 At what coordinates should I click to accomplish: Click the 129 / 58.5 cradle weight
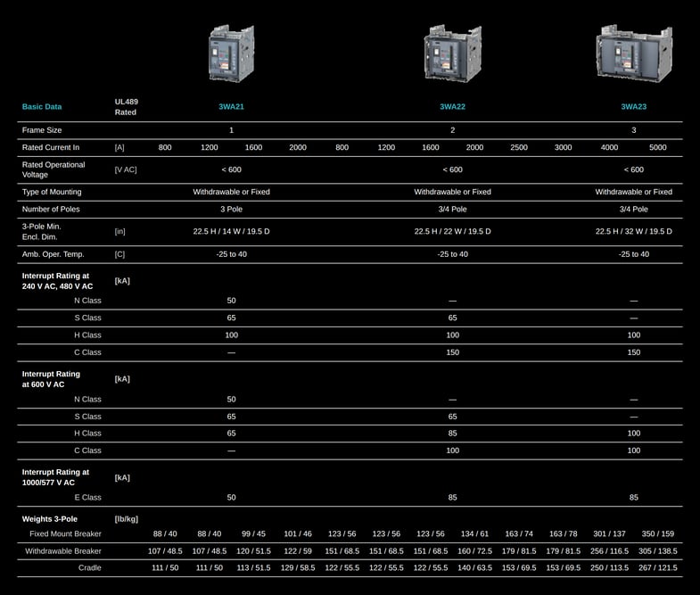[298, 567]
